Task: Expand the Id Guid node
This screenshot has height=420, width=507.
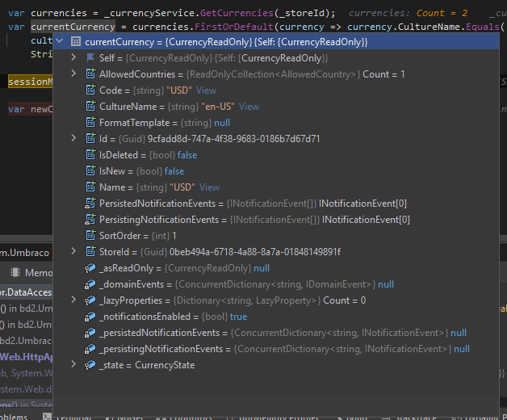Action: coord(73,138)
